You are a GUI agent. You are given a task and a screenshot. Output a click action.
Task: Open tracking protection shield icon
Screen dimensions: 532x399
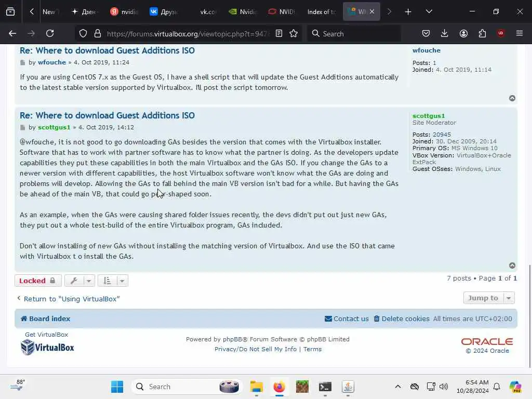[83, 33]
